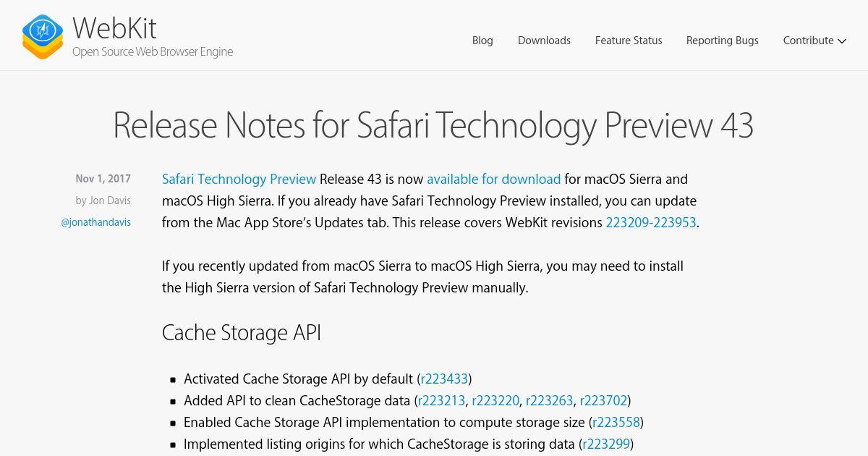Click the Cache Storage API heading
Screen dimensions: 868x456
pos(242,332)
